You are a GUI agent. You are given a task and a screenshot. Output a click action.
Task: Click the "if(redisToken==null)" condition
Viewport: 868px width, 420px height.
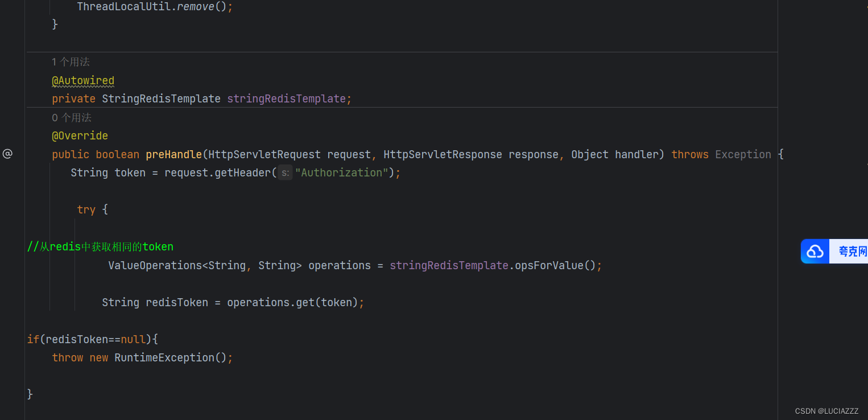[89, 339]
